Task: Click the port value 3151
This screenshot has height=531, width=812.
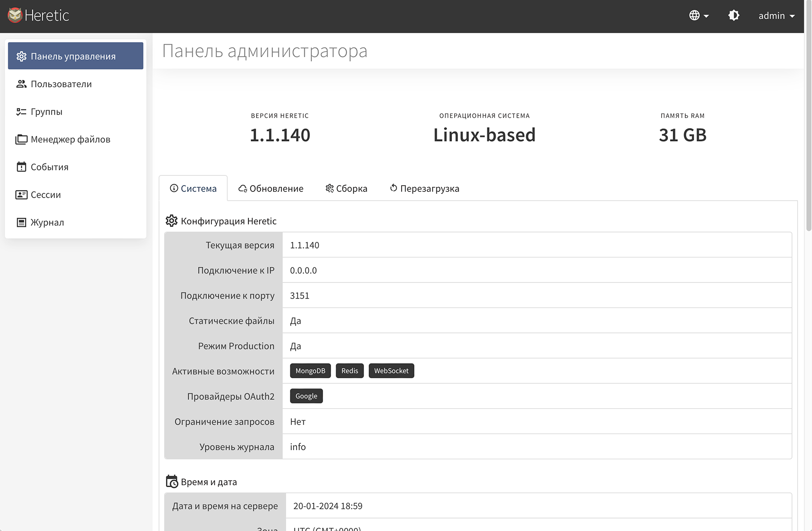Action: coord(300,295)
